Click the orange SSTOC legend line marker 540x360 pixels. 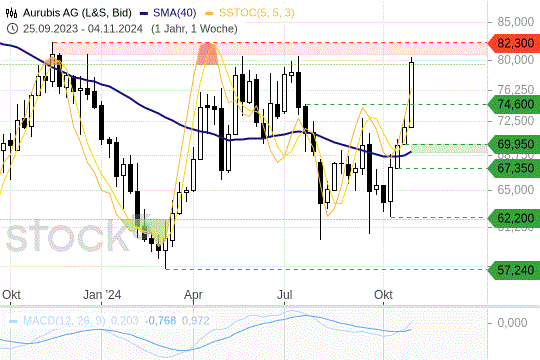click(209, 13)
